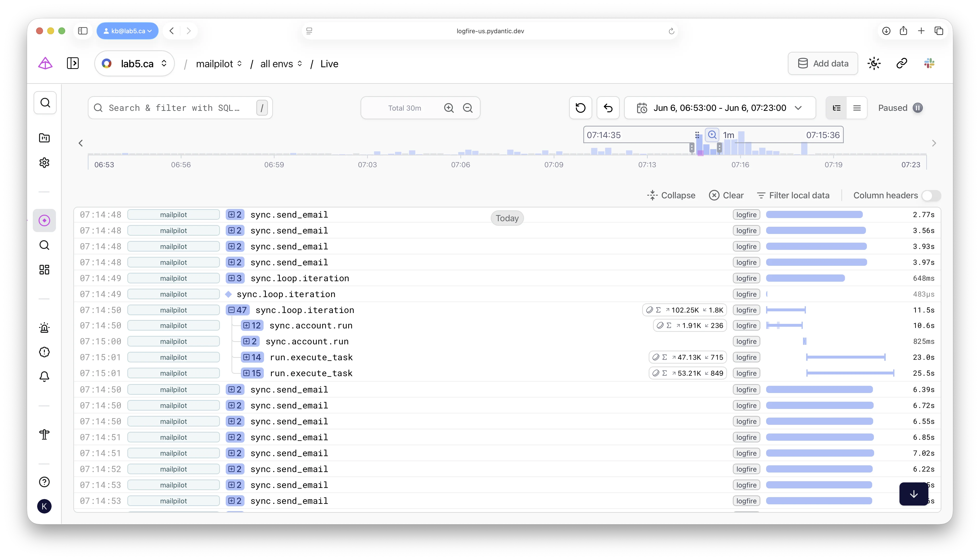This screenshot has height=560, width=980.
Task: Open the Explore magnifier icon in sidebar
Action: tap(44, 245)
